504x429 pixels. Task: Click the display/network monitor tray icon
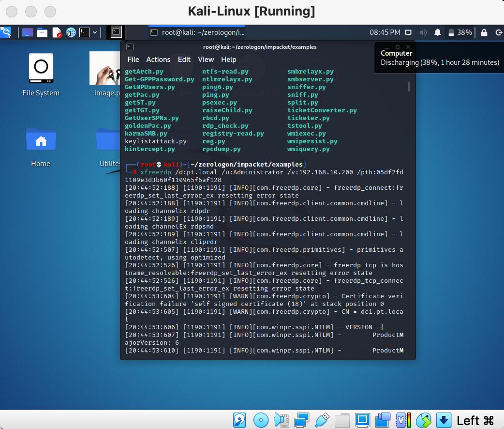tap(408, 32)
